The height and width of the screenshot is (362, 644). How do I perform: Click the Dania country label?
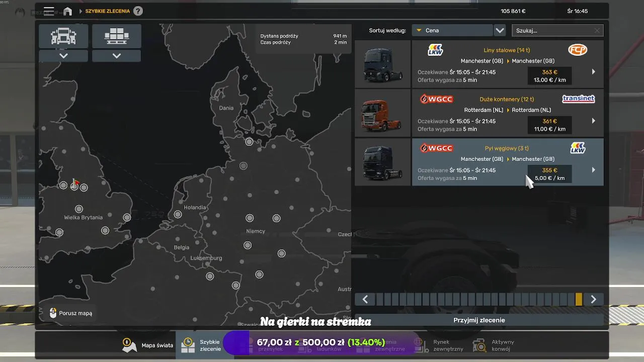[226, 108]
